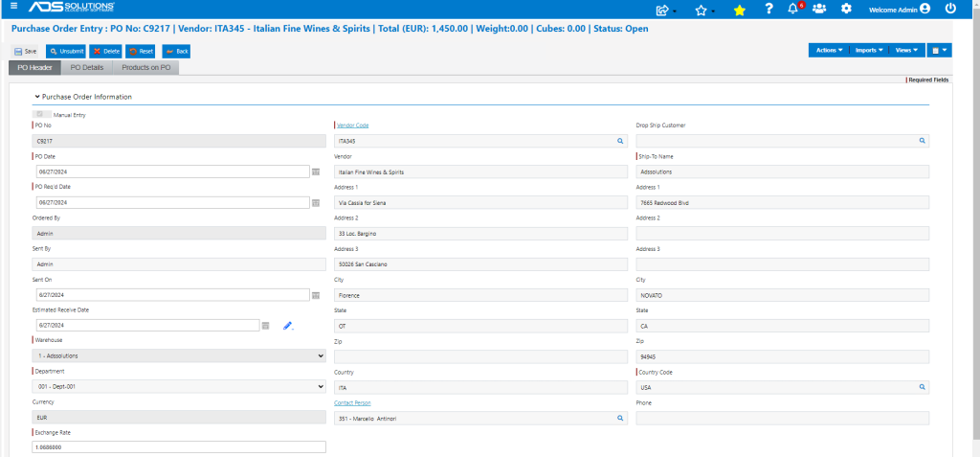Switch to the PO Header tab
This screenshot has width=980, height=457.
click(x=35, y=68)
